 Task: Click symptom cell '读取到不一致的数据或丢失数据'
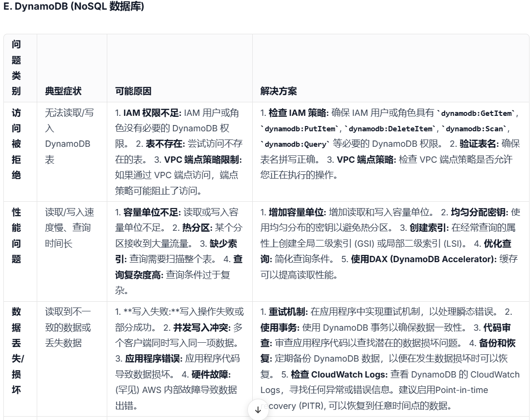click(68, 327)
